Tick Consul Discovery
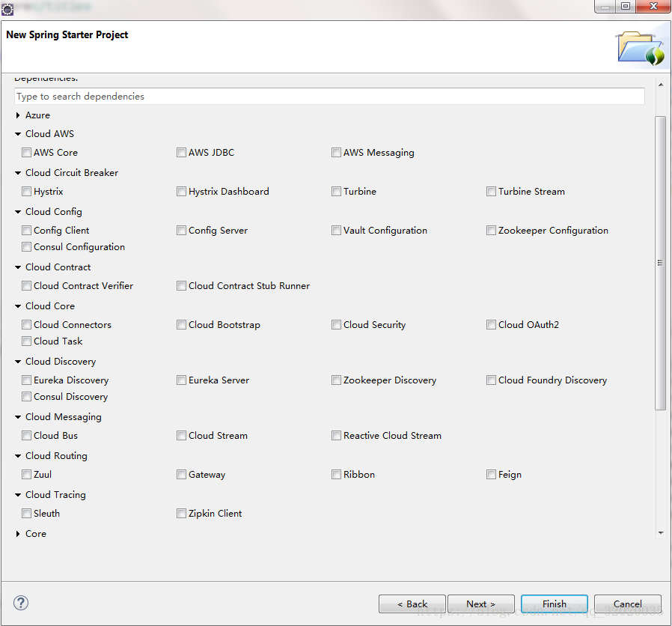672x626 pixels. 27,396
